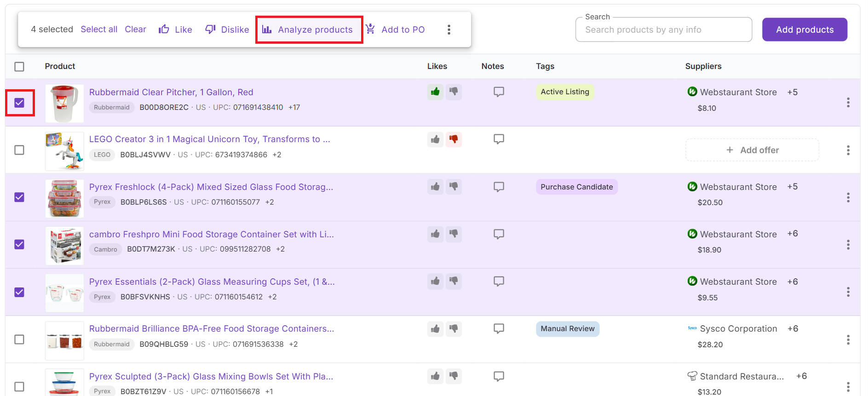Open more options menu in selection toolbar
The height and width of the screenshot is (396, 868).
pyautogui.click(x=449, y=29)
